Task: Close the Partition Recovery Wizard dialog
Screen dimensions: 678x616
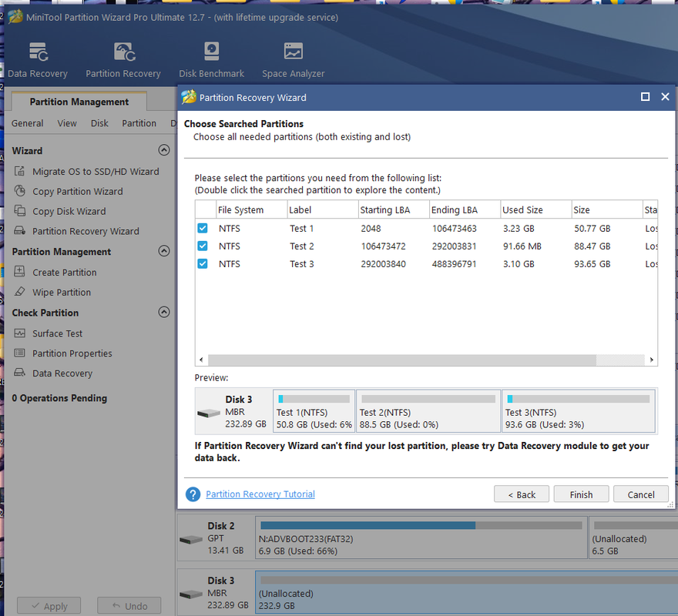Action: point(665,97)
